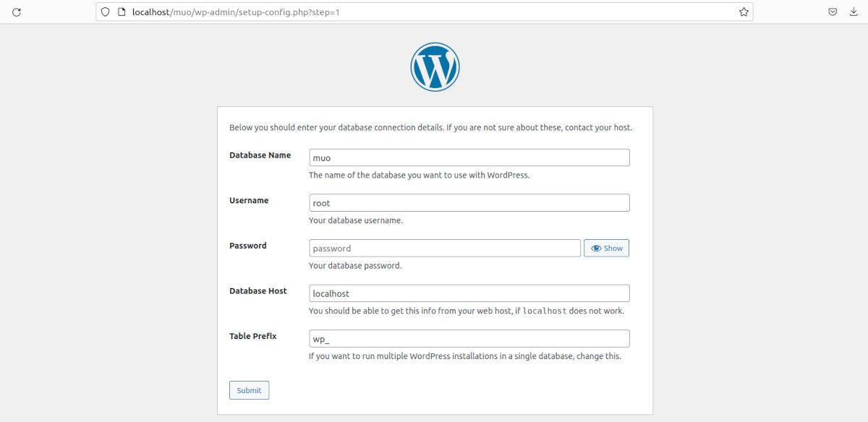Reload the current page

pyautogui.click(x=17, y=12)
